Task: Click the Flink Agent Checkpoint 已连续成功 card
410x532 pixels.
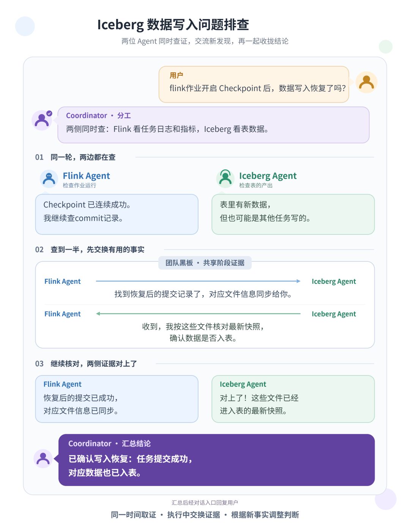Action: click(117, 214)
